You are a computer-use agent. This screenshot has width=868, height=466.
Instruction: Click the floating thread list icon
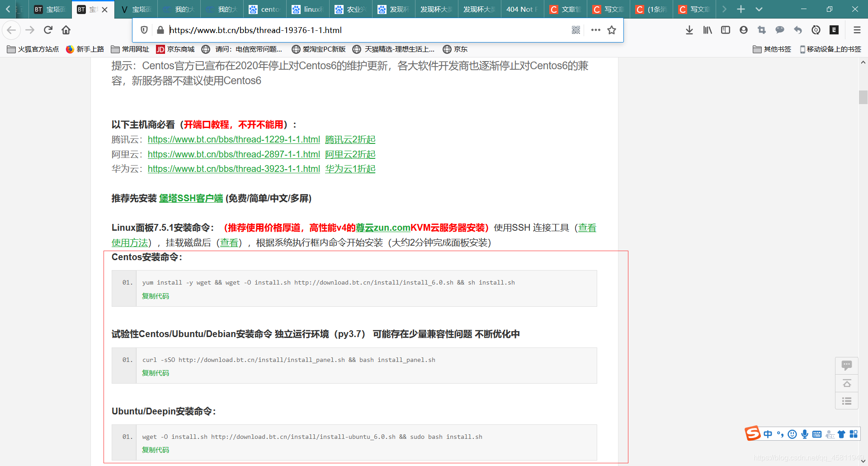(847, 401)
